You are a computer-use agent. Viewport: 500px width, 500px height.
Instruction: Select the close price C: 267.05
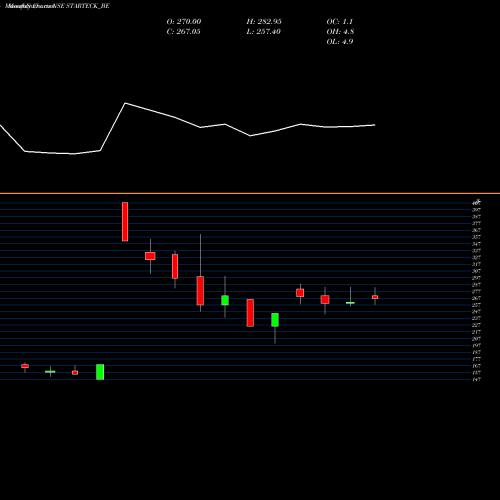pyautogui.click(x=183, y=32)
